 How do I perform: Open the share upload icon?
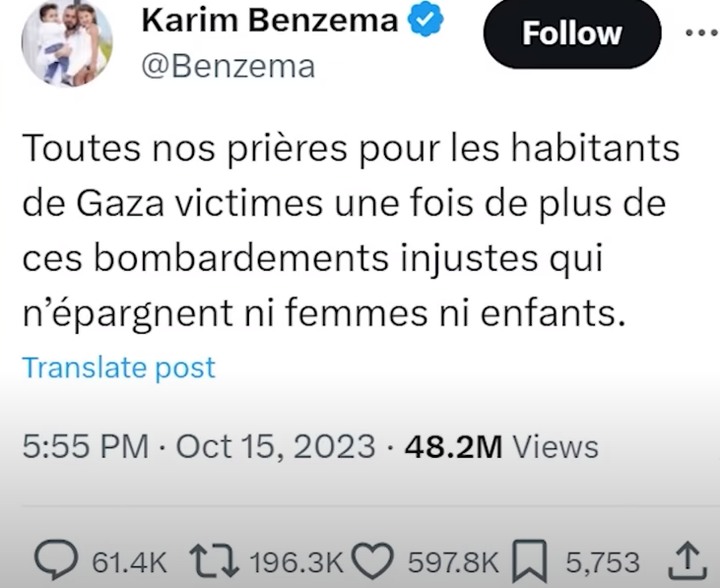coord(687,561)
